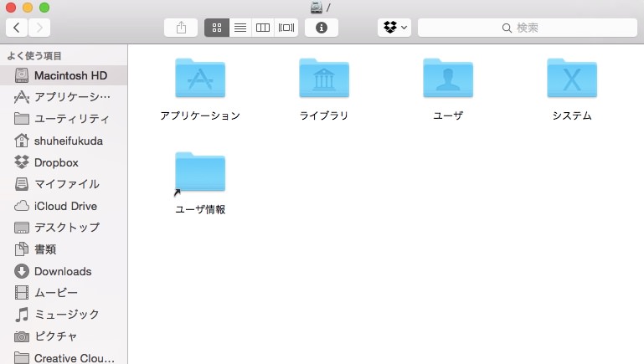The height and width of the screenshot is (364, 644).
Task: Select the ユーザ情報 alias folder icon
Action: [200, 172]
